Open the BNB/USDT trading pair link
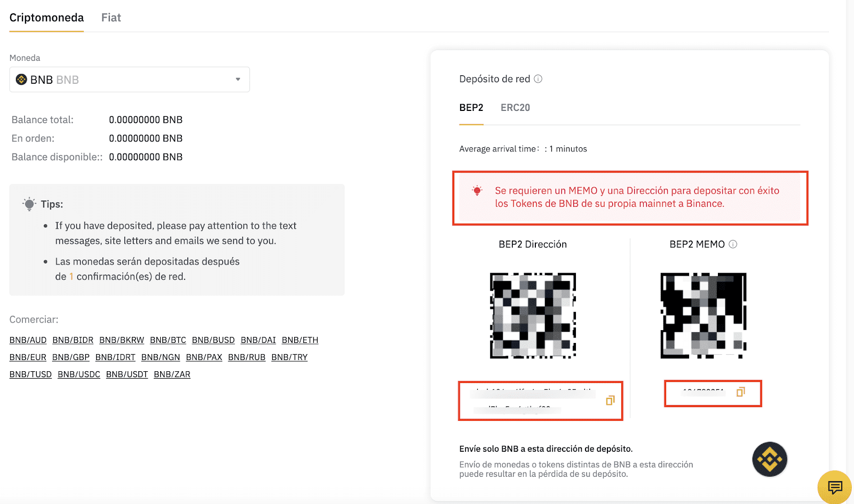The image size is (854, 504). tap(127, 374)
